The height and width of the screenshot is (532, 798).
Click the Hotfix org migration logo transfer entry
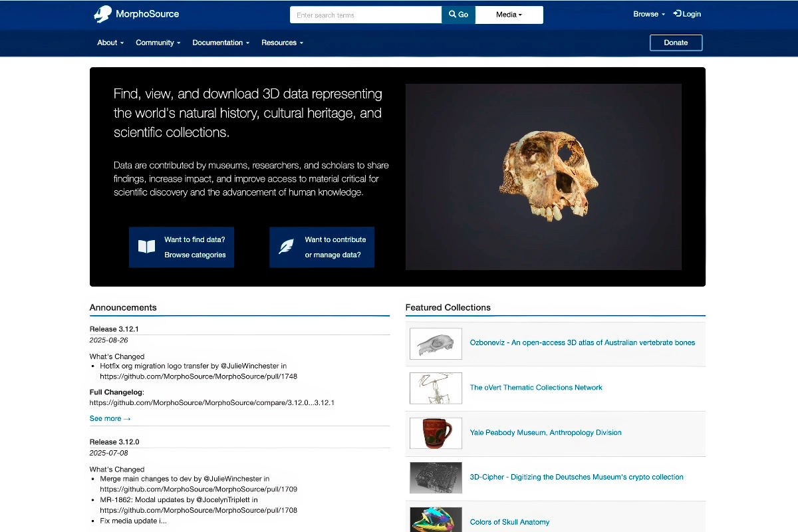[x=194, y=366]
